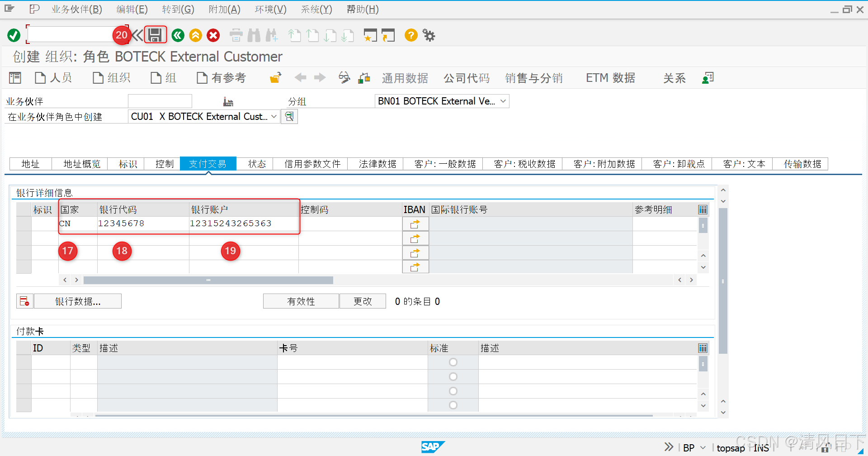Select the standard radio in second payment card row
The image size is (868, 456).
click(453, 376)
